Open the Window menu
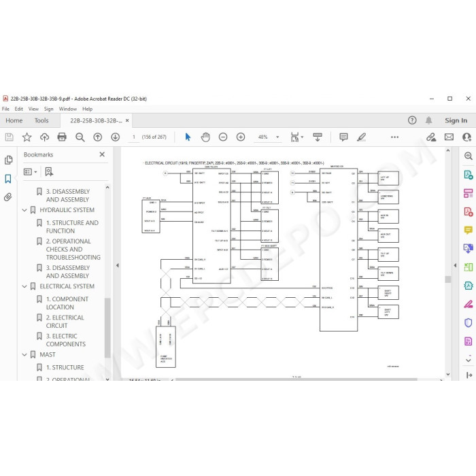476x476 pixels. (x=68, y=109)
